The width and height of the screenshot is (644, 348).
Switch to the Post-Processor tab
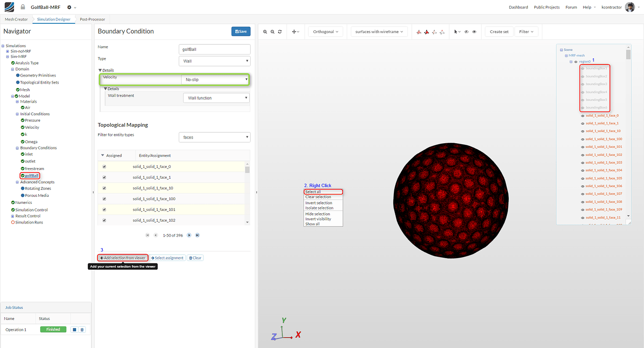pyautogui.click(x=92, y=19)
